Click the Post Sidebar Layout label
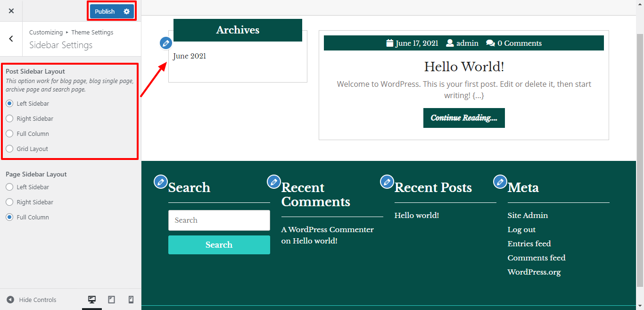 point(35,71)
